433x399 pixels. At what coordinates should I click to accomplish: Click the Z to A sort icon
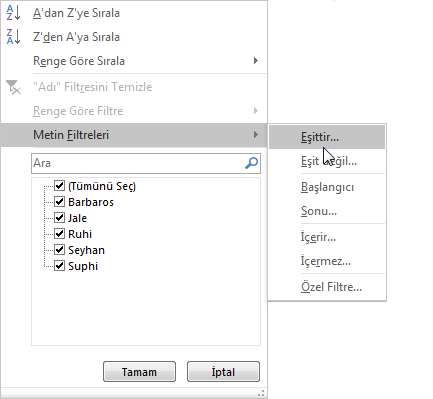click(13, 37)
